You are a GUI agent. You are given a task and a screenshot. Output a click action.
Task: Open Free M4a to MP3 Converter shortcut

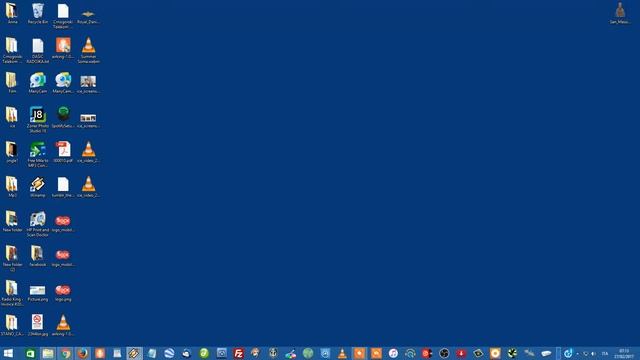(38, 154)
